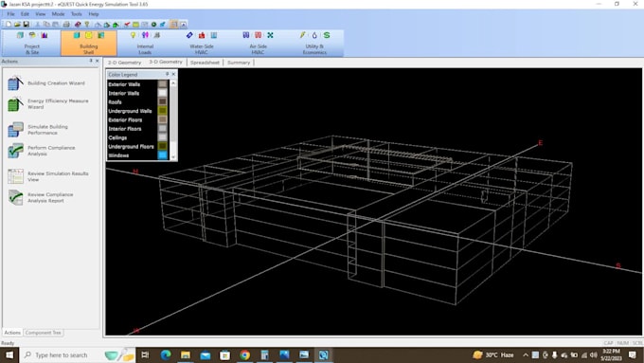
Task: Click the red checkmark toolbar icon
Action: pyautogui.click(x=127, y=25)
